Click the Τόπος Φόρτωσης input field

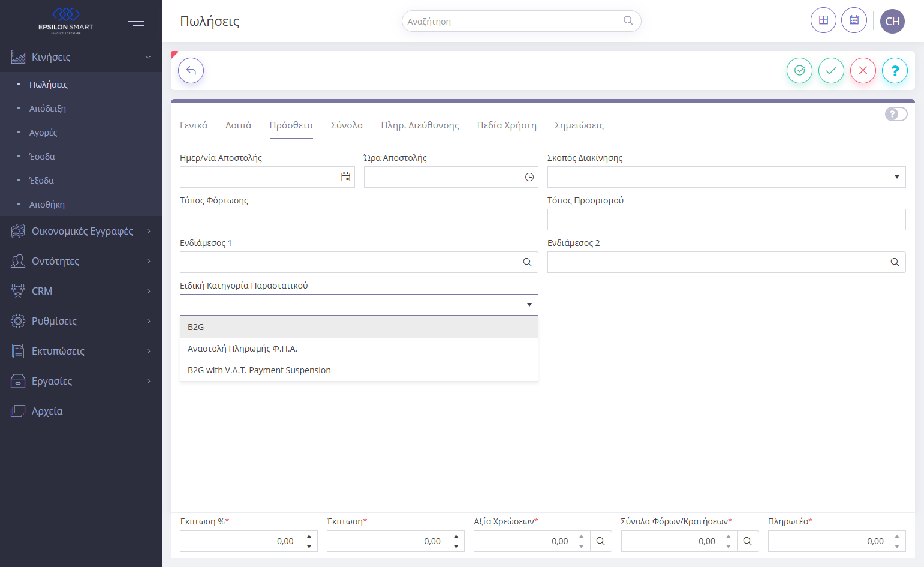[359, 220]
